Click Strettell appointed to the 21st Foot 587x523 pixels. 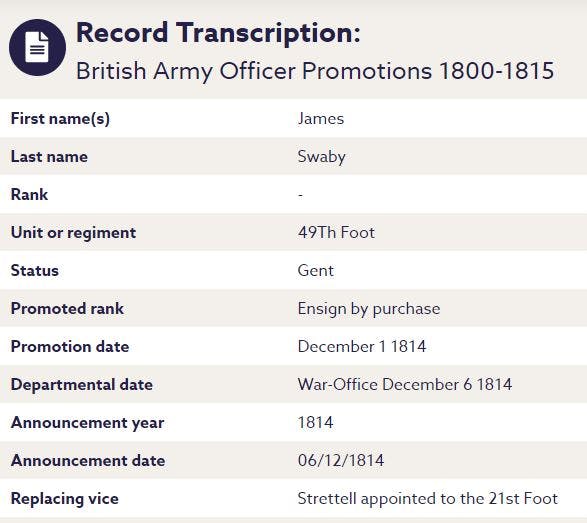click(428, 499)
